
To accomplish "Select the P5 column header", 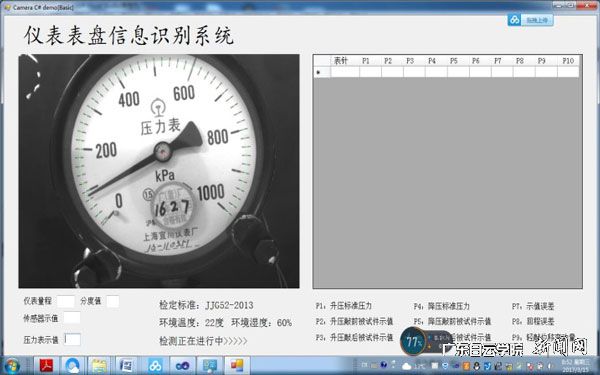I will click(458, 60).
